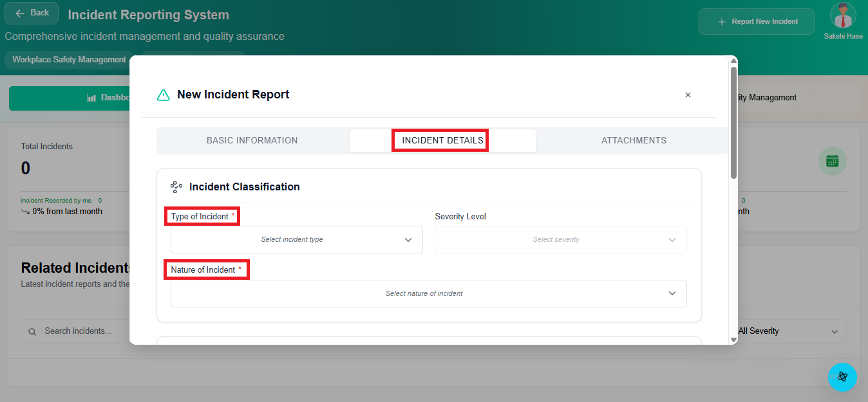The width and height of the screenshot is (868, 402).
Task: Open the Select incident type dropdown
Action: pyautogui.click(x=296, y=239)
